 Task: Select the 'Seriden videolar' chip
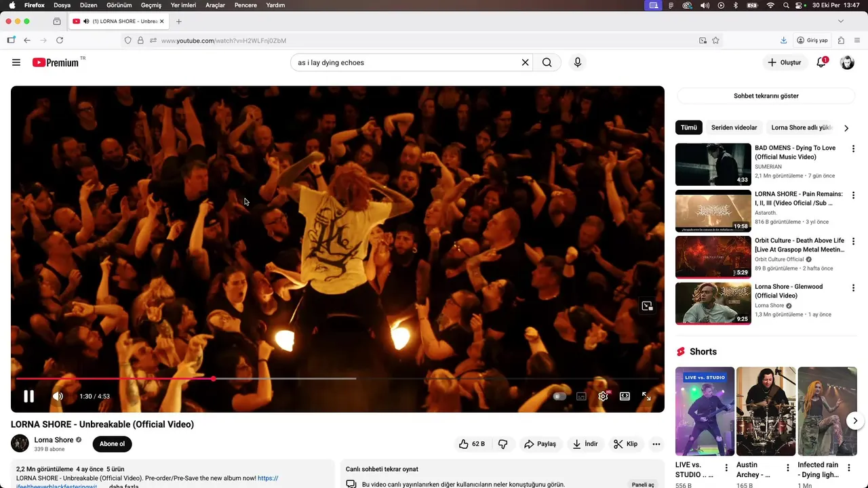tap(734, 127)
